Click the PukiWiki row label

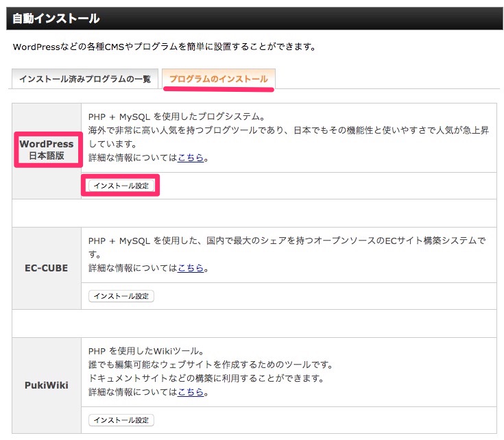47,385
